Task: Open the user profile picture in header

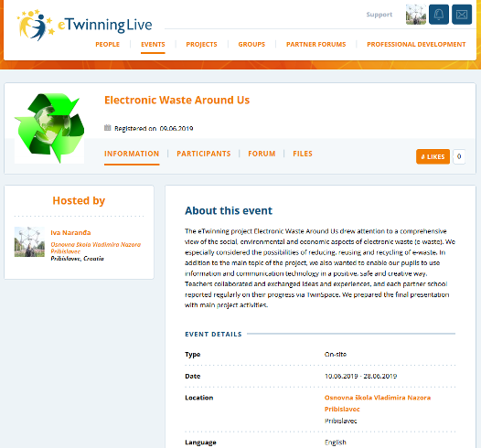Action: [x=416, y=15]
